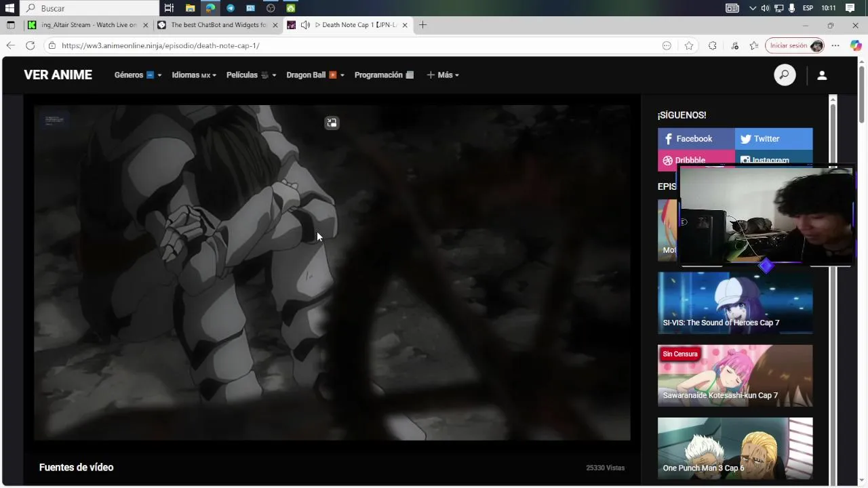Click the 25330 Vistas counter

coord(605,468)
